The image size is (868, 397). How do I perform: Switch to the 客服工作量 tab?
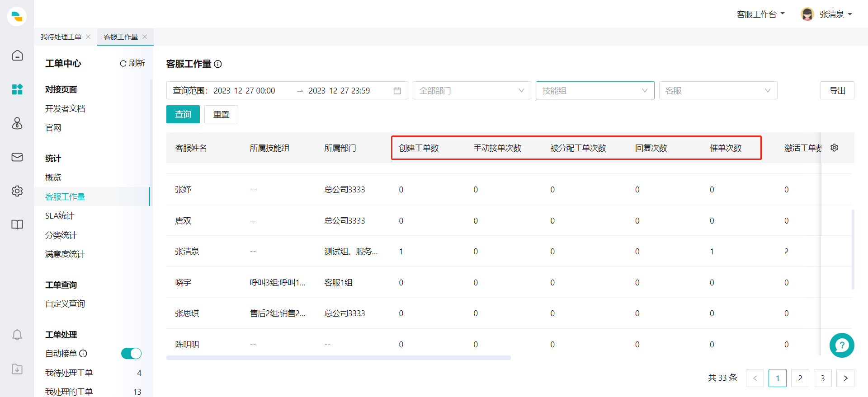click(121, 37)
